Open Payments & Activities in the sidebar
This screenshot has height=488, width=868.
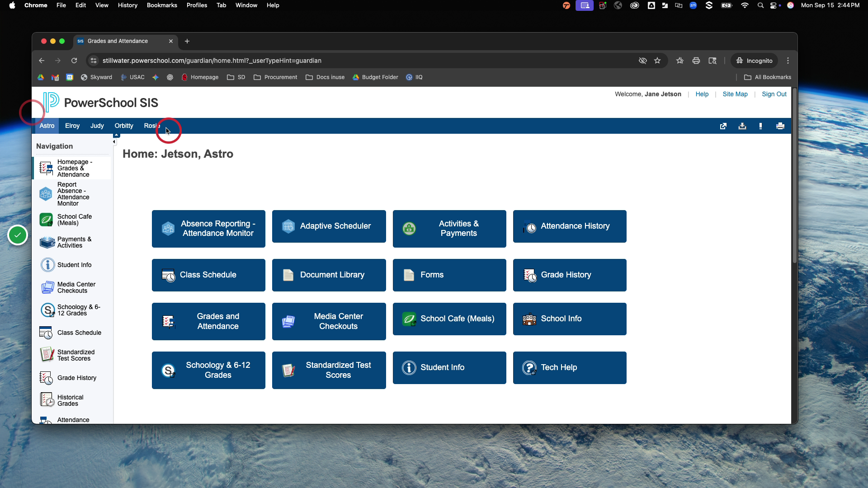(x=72, y=242)
